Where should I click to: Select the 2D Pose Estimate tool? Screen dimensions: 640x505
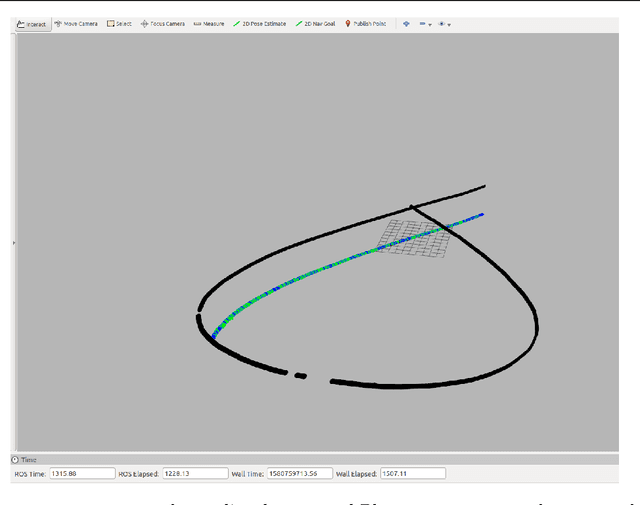260,23
